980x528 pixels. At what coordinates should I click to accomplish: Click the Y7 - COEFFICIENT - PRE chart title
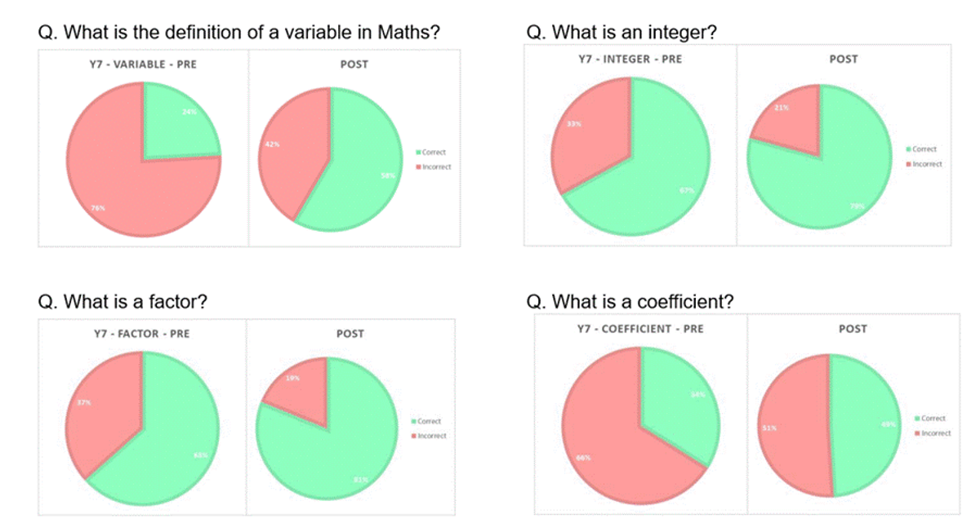click(640, 329)
